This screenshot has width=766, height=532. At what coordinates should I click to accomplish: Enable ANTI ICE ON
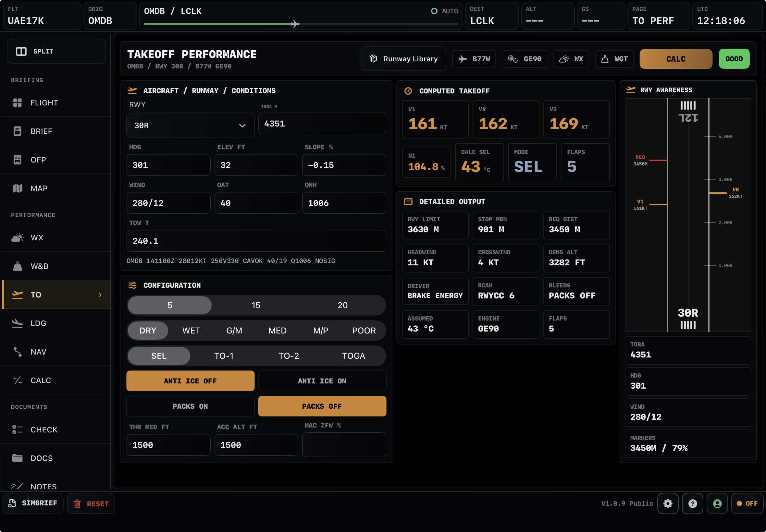coord(322,381)
